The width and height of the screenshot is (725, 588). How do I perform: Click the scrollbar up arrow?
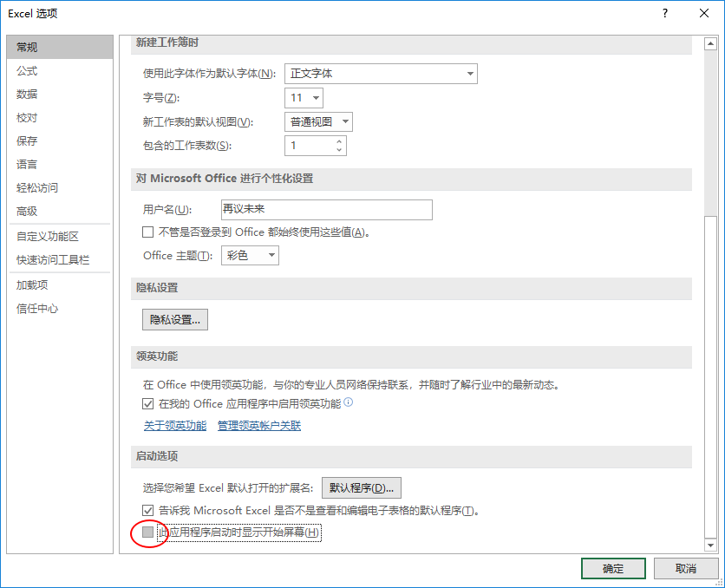pyautogui.click(x=710, y=44)
